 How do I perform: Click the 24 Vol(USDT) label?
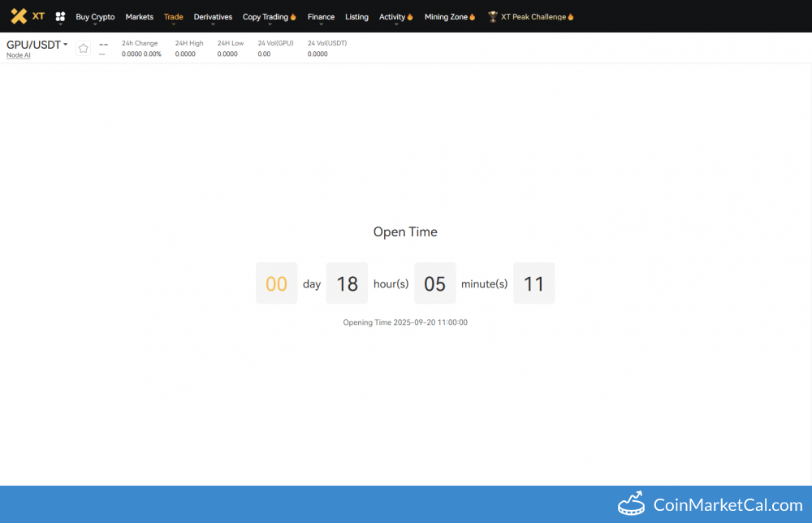click(327, 43)
